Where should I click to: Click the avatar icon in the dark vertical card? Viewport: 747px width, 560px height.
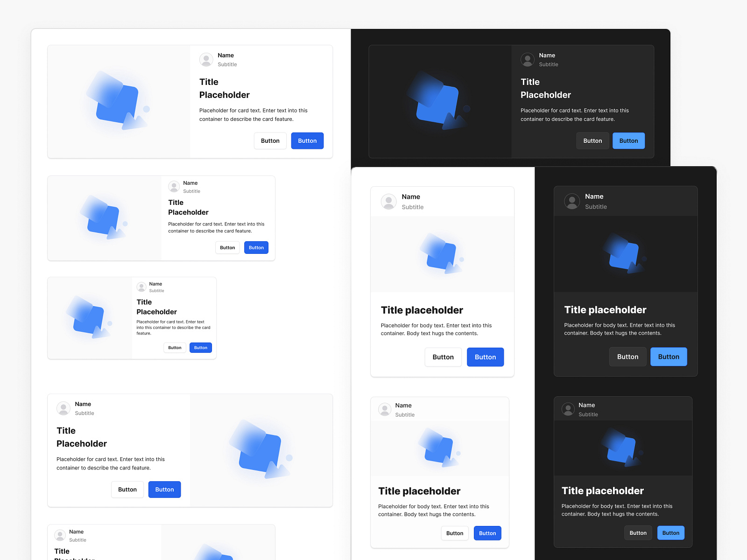point(572,201)
